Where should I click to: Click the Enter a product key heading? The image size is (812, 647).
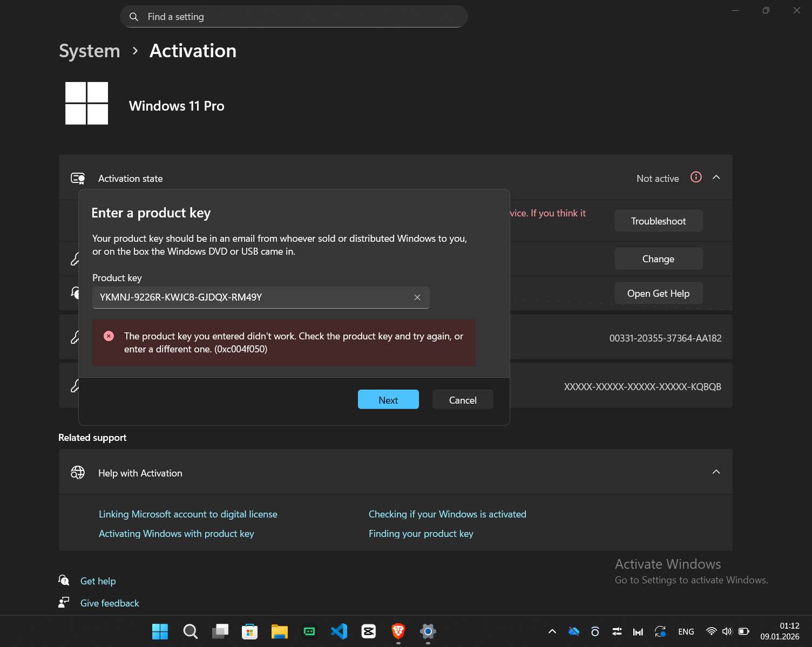[x=151, y=213]
